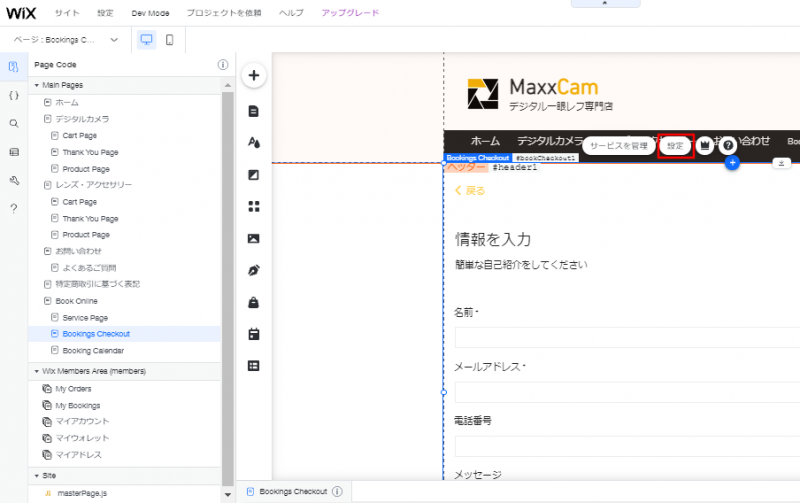Open the Media image icon
Viewport: 800px width, 503px height.
(x=254, y=238)
